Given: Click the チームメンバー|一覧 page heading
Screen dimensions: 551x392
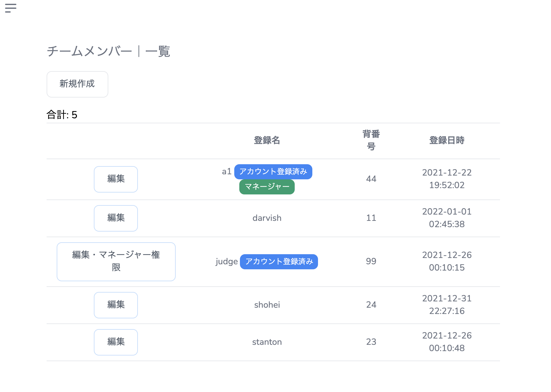Looking at the screenshot, I should (x=108, y=51).
